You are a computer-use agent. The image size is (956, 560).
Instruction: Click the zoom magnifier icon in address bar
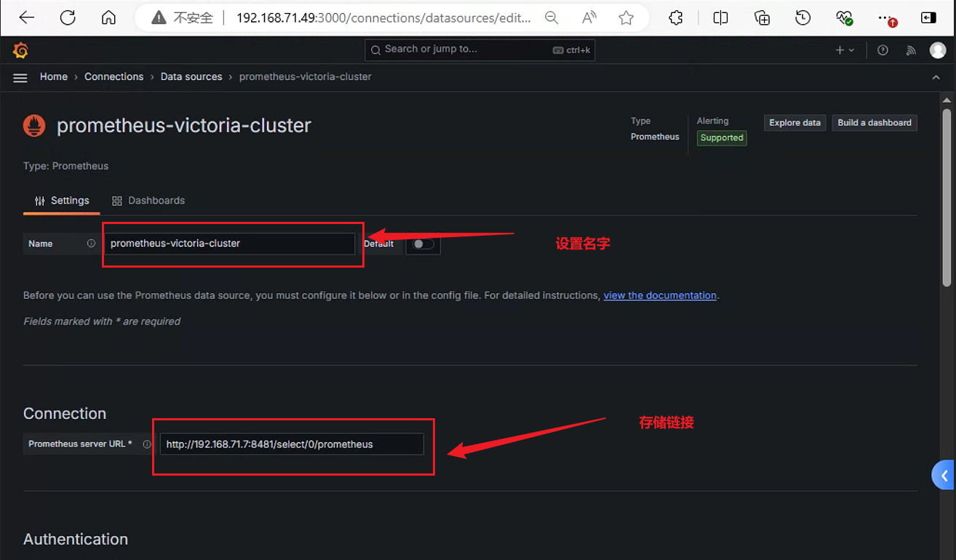pos(552,18)
